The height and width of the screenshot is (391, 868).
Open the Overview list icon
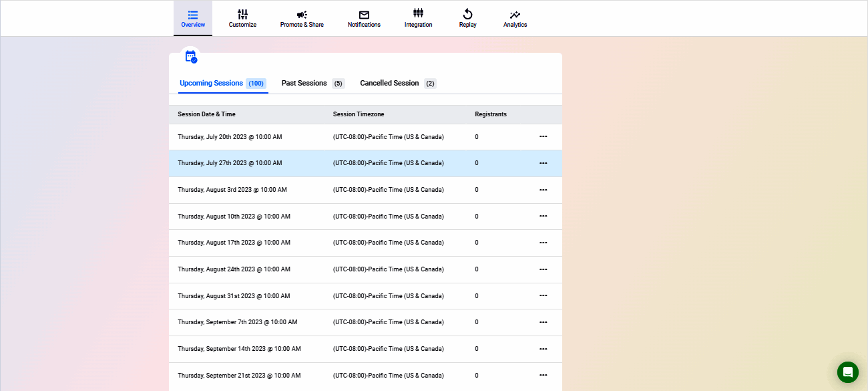193,15
